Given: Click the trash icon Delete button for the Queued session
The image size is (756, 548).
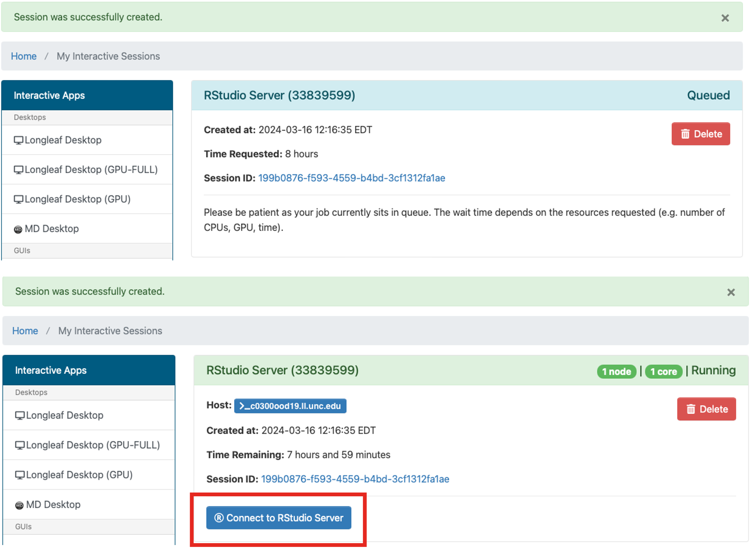Looking at the screenshot, I should click(x=701, y=134).
